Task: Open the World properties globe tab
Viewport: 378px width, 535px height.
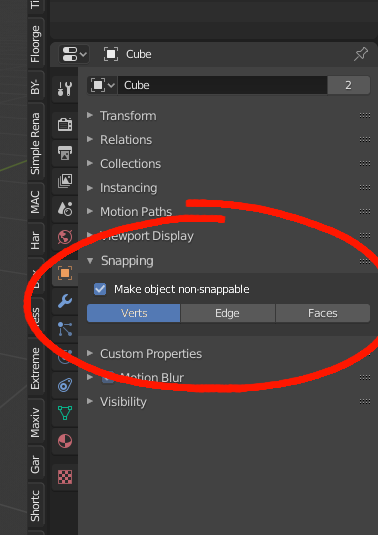Action: tap(64, 237)
